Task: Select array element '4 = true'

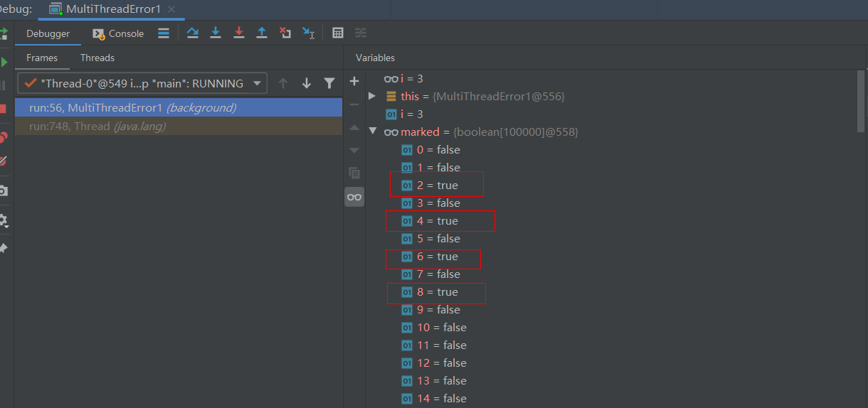Action: [x=430, y=220]
